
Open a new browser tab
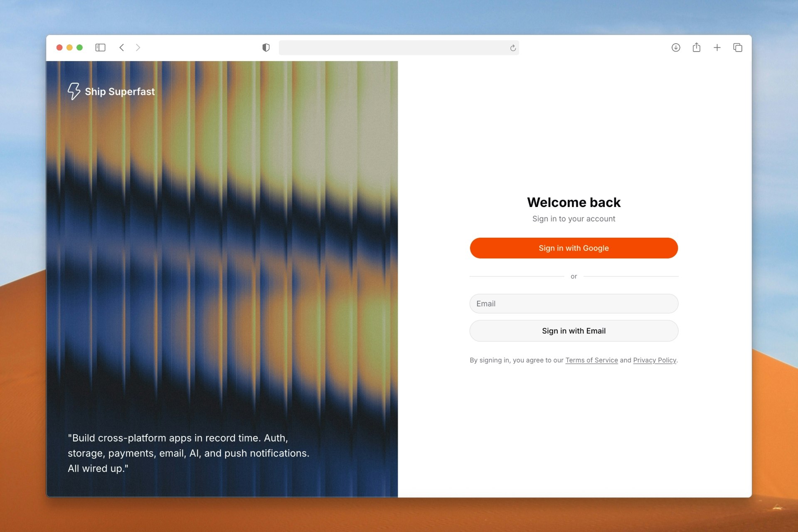[717, 48]
